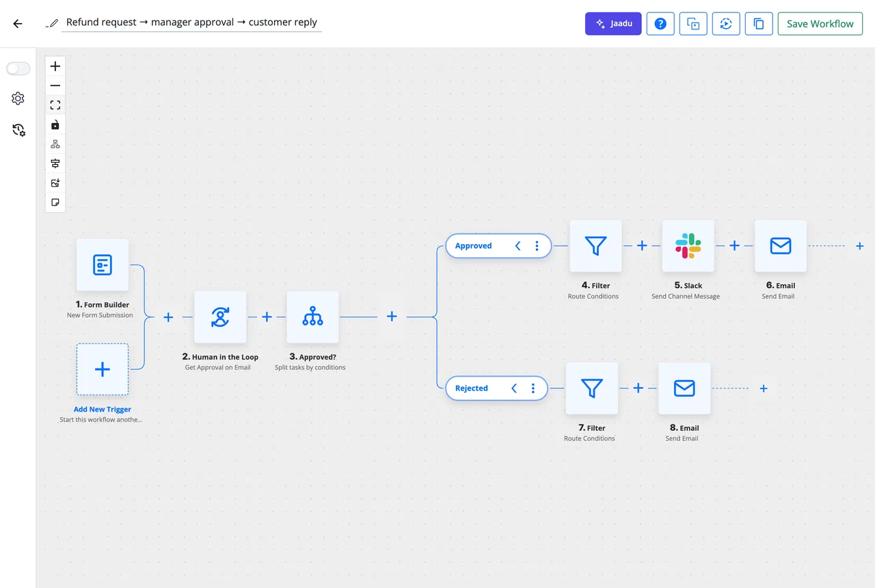Screen dimensions: 875x588
Task: Open step 6 Email node
Action: click(781, 246)
